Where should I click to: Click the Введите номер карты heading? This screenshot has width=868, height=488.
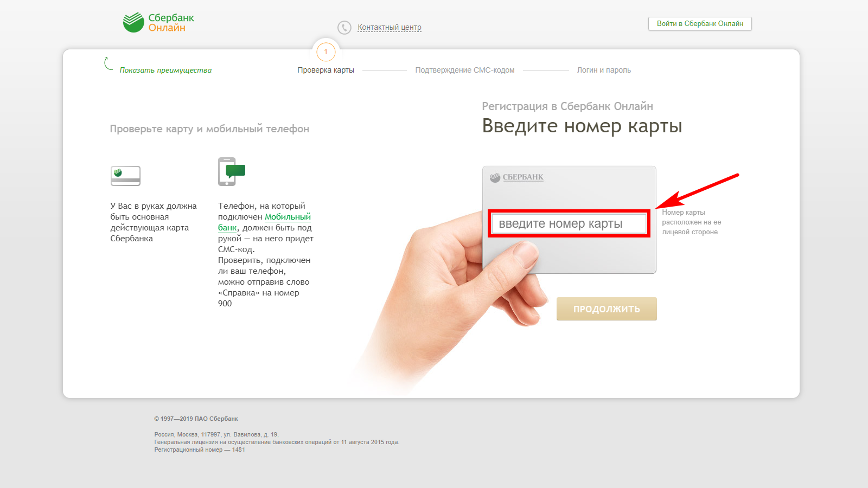point(582,126)
